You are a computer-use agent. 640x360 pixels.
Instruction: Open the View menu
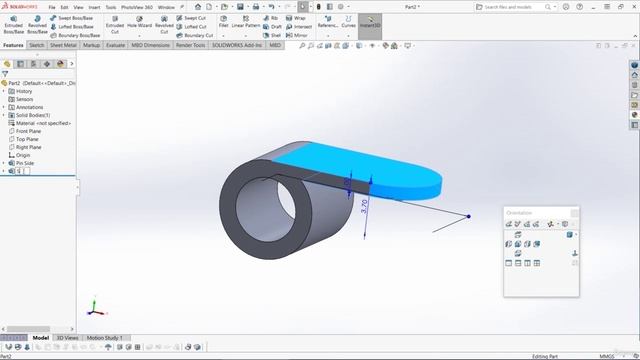click(78, 7)
